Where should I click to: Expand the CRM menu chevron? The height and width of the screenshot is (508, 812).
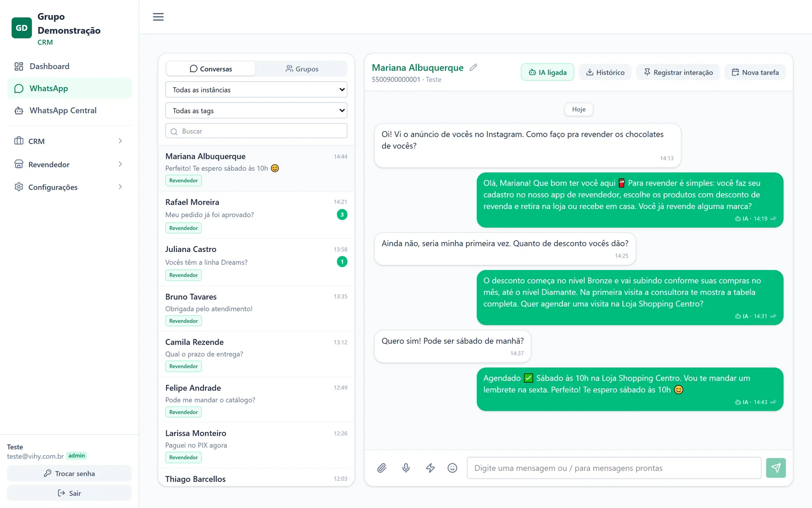pos(120,141)
